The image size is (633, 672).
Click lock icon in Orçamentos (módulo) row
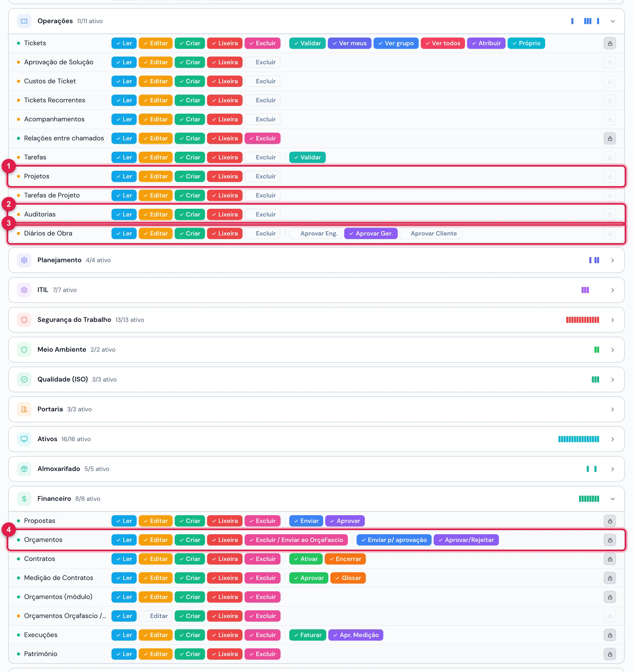[x=610, y=597]
